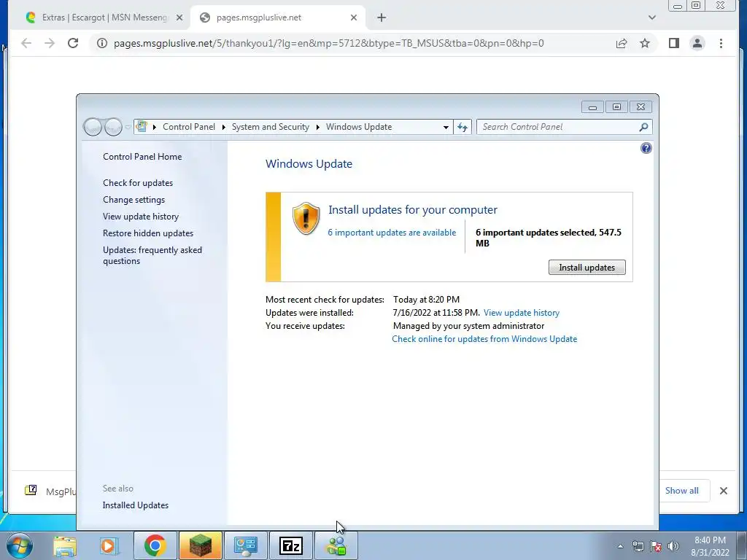The width and height of the screenshot is (747, 560).
Task: Close the Chrome downloads bar
Action: (723, 491)
